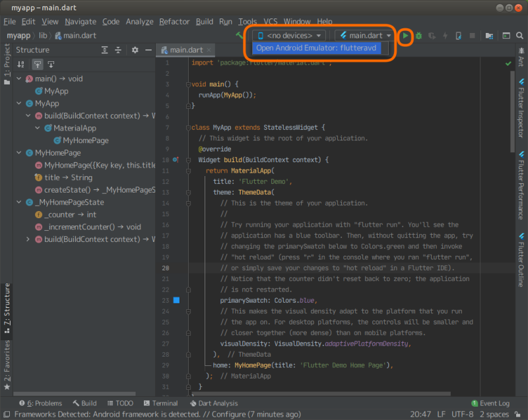Toggle Autoscroll to Source button
528x420 pixels.
point(38,65)
